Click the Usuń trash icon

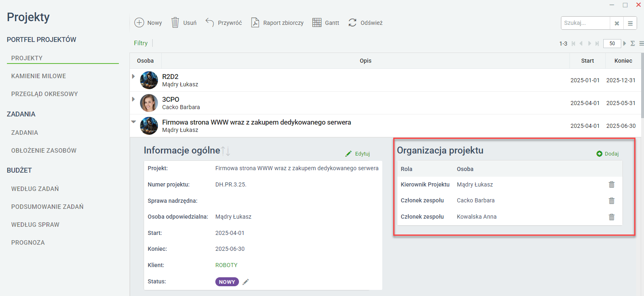coord(175,22)
